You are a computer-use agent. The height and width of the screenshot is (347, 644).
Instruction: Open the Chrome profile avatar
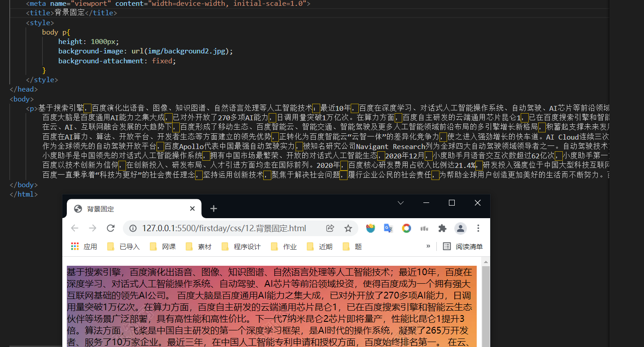coord(460,228)
